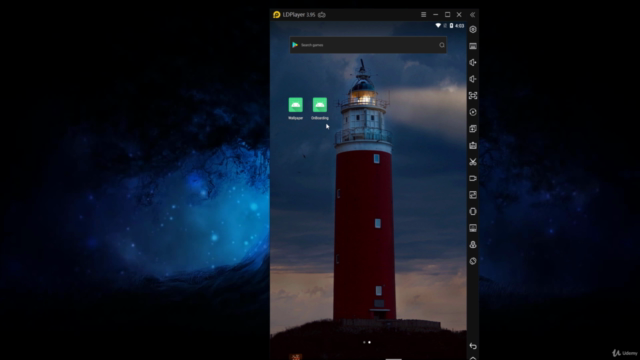Click the Wi-Fi icon in Android status bar
Viewport: 640px width, 360px height.
coord(438,25)
